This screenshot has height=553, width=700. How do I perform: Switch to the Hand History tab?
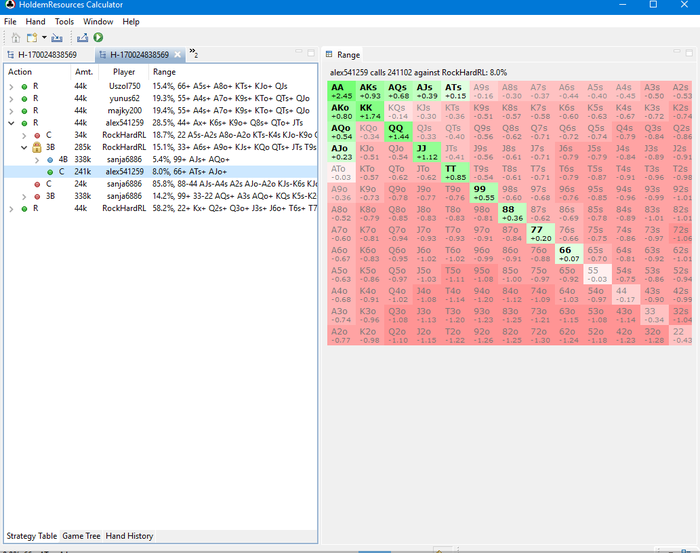point(129,536)
